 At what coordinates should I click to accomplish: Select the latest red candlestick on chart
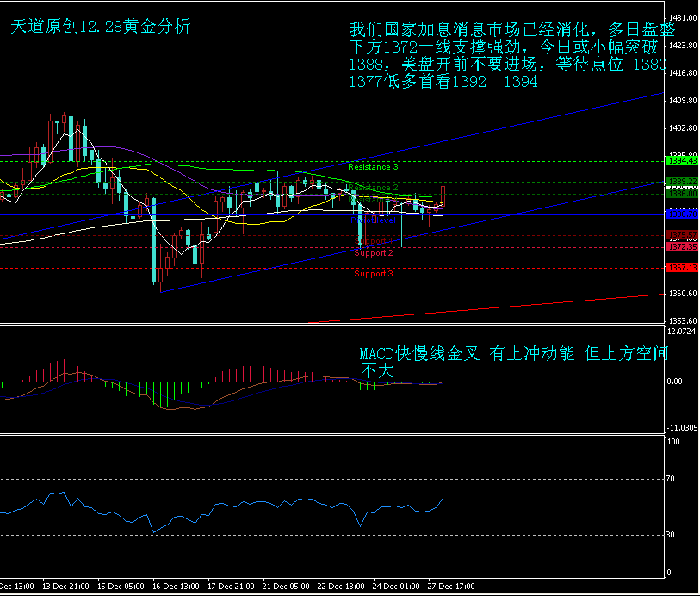443,196
